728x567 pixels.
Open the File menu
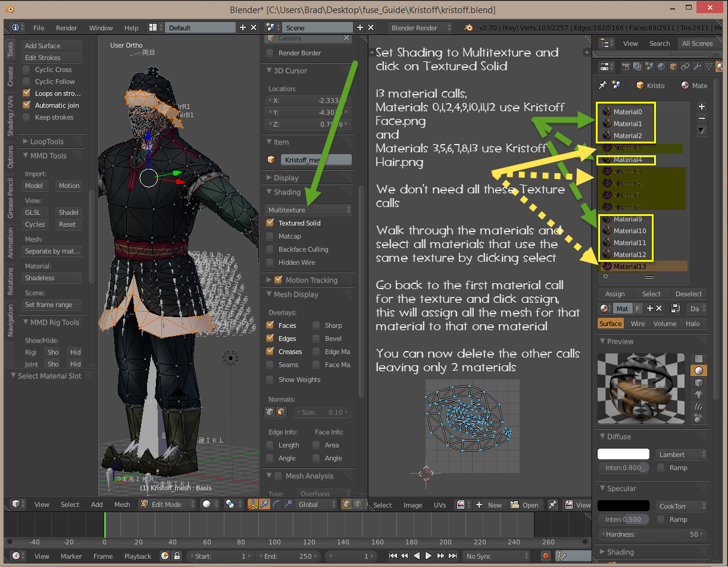(39, 28)
